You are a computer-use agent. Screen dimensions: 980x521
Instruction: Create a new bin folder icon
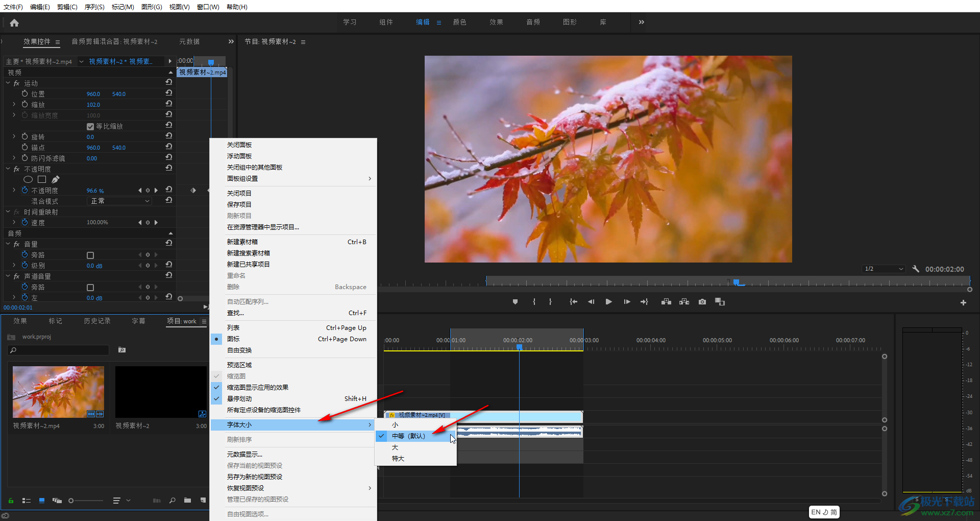point(187,501)
